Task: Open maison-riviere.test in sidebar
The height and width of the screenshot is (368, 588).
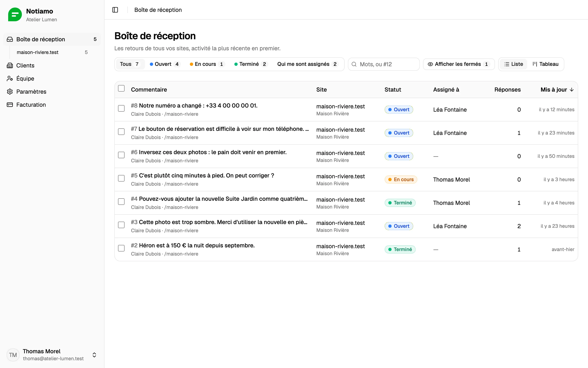Action: click(x=52, y=52)
